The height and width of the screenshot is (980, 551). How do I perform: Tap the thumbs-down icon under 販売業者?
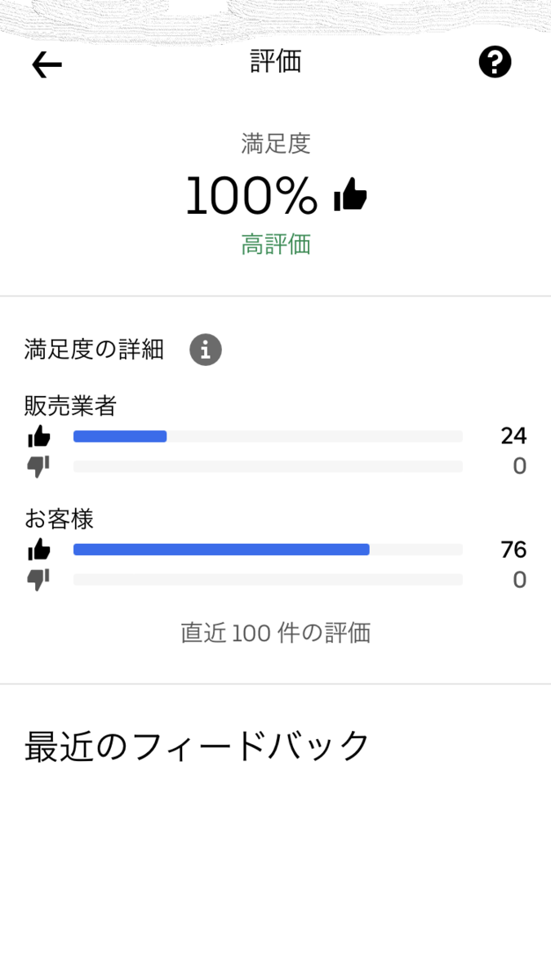click(x=39, y=466)
